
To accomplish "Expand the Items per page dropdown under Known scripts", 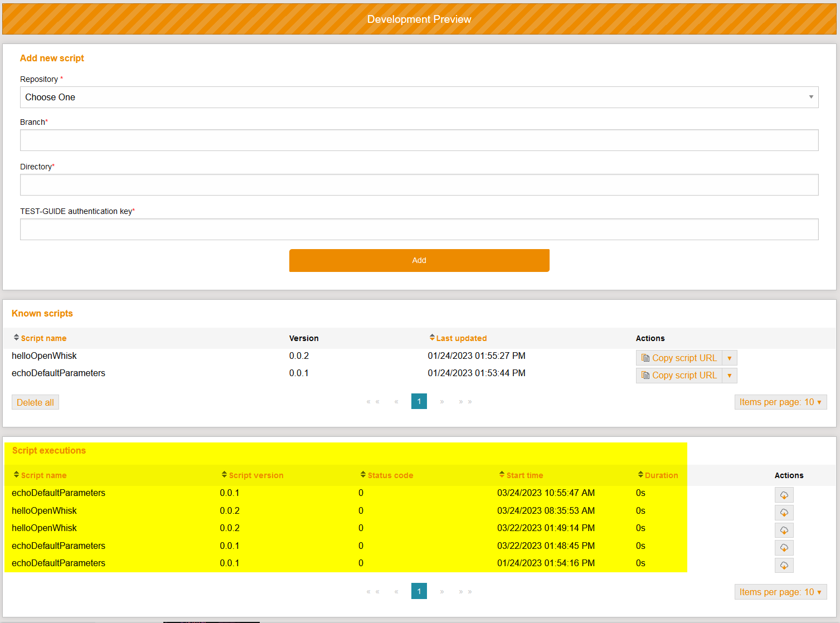I will pyautogui.click(x=780, y=402).
